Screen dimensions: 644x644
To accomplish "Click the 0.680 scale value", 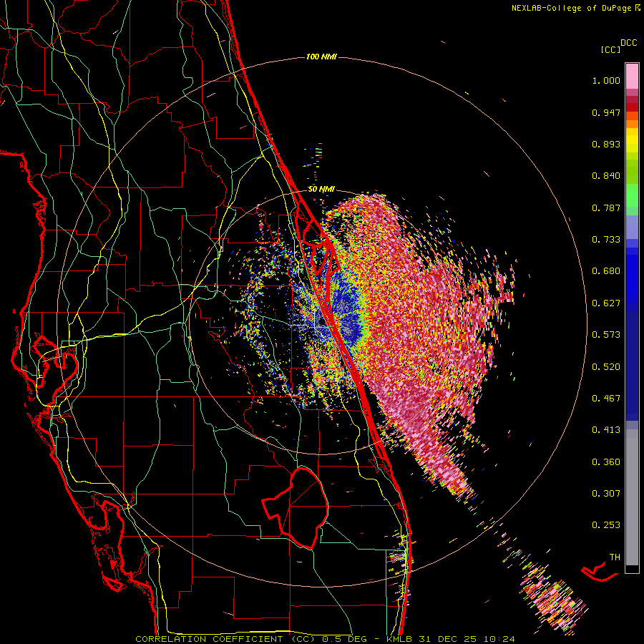I will pos(606,271).
